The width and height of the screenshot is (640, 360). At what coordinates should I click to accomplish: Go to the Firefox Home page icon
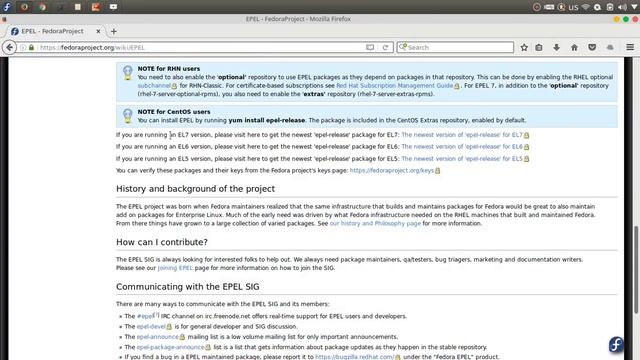point(574,47)
